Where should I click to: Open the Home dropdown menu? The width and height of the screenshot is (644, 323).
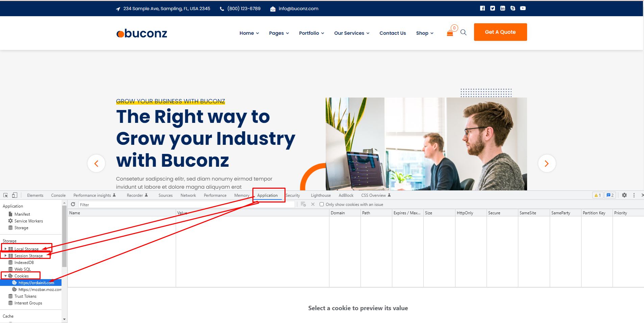pyautogui.click(x=249, y=33)
